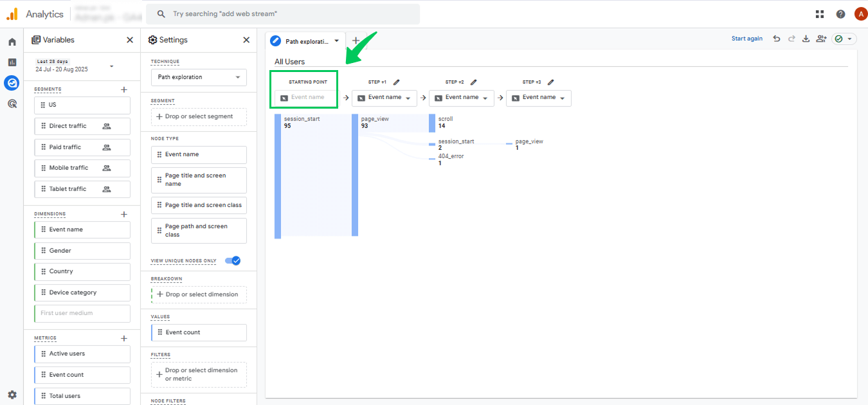Click the undo arrow icon

777,39
